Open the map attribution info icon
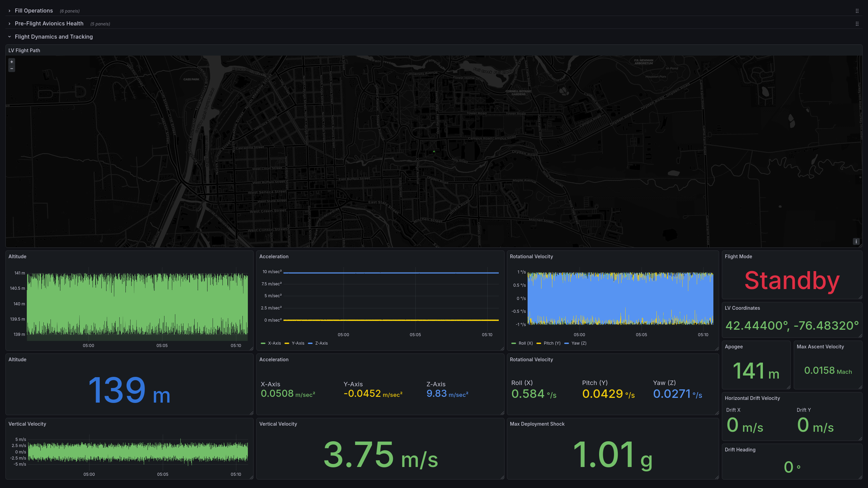Viewport: 868px width, 488px height. coord(856,242)
